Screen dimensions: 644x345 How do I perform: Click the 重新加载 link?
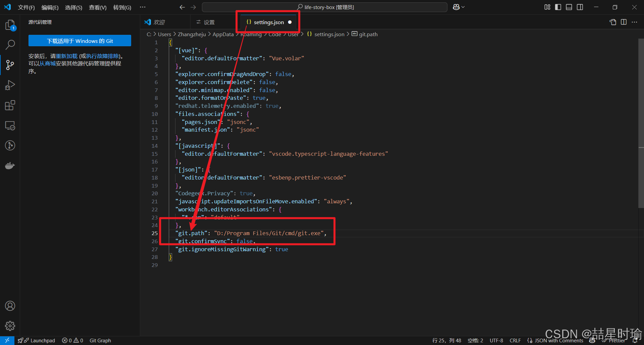(66, 56)
